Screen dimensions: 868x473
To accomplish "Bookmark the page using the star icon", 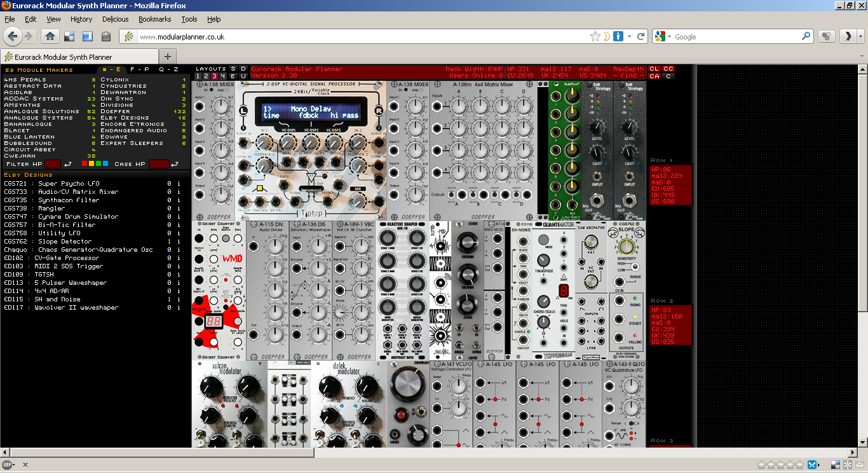I will (595, 36).
